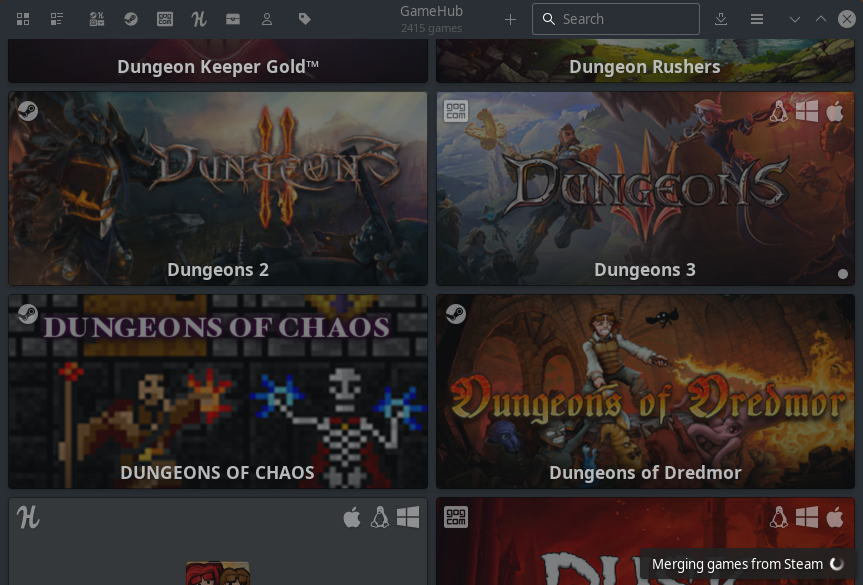863x585 pixels.
Task: Focus the Search games field
Action: coord(616,19)
